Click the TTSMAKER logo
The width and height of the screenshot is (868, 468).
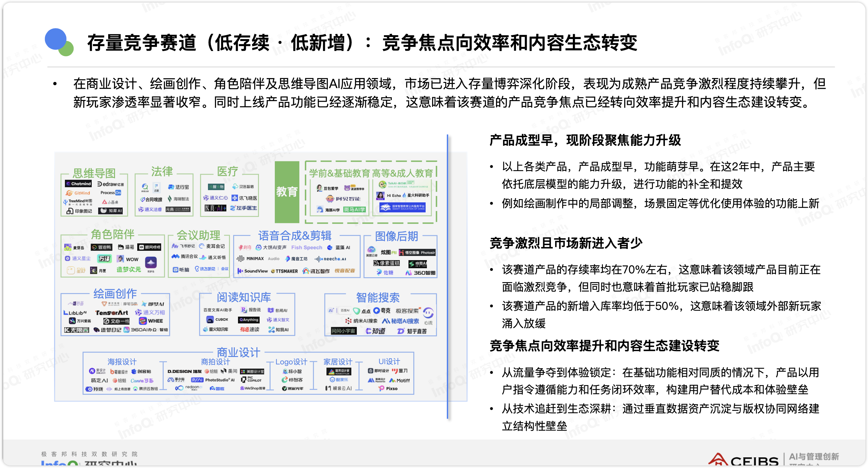(x=284, y=271)
